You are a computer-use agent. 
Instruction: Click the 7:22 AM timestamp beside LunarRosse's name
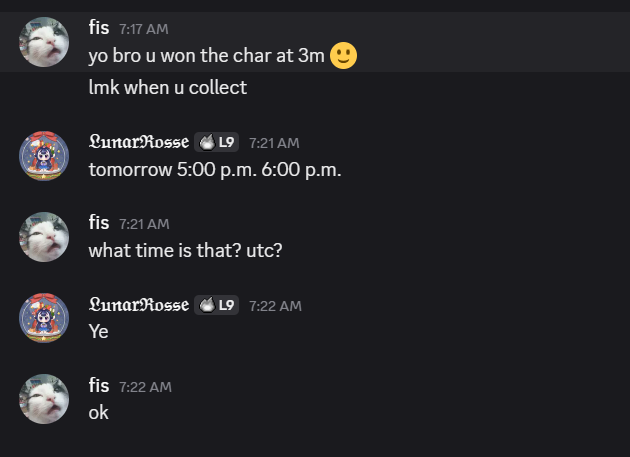[x=275, y=306]
